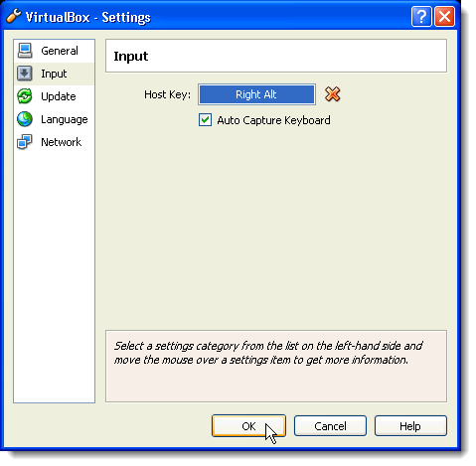Switch to the Language settings category

(55, 119)
